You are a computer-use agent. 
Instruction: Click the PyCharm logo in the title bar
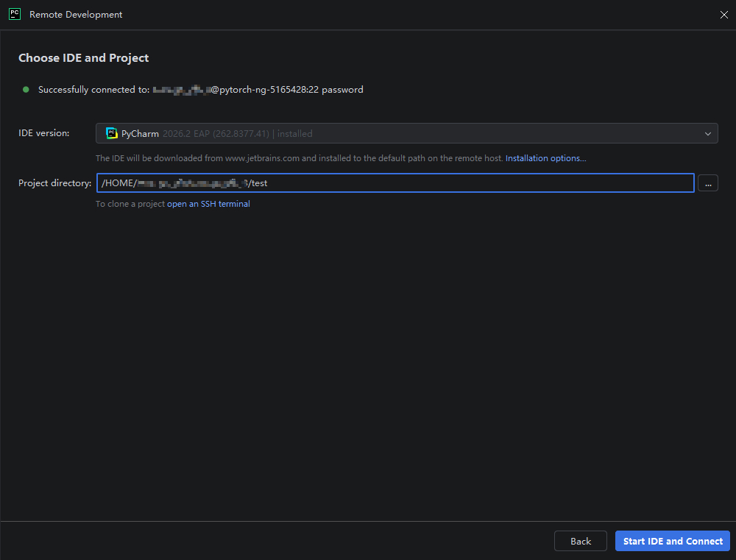15,14
